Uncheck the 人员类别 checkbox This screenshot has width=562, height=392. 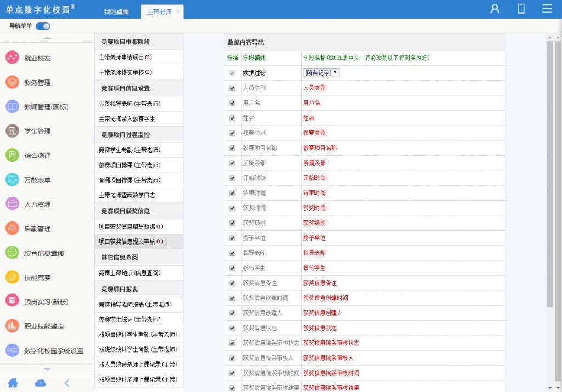(x=232, y=88)
